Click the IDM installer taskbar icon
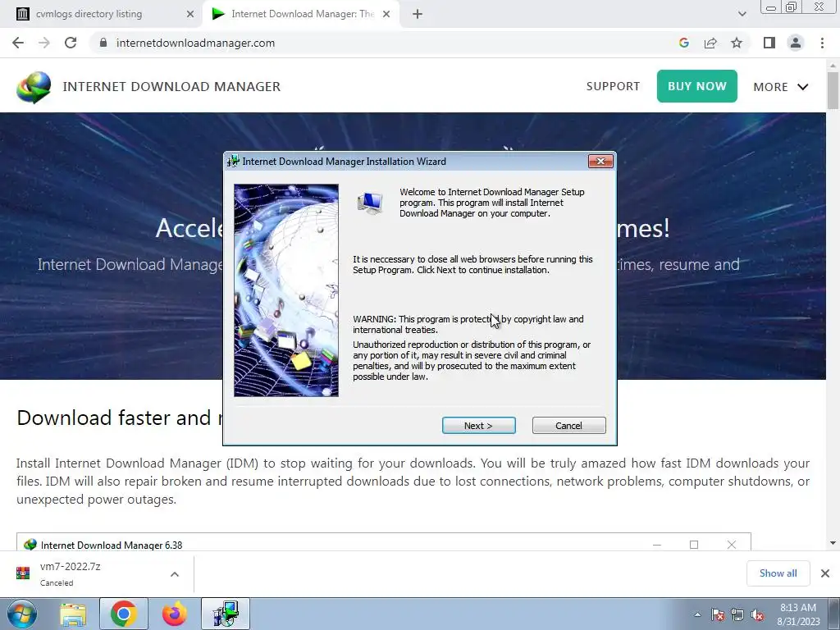The width and height of the screenshot is (840, 630). coord(225,614)
